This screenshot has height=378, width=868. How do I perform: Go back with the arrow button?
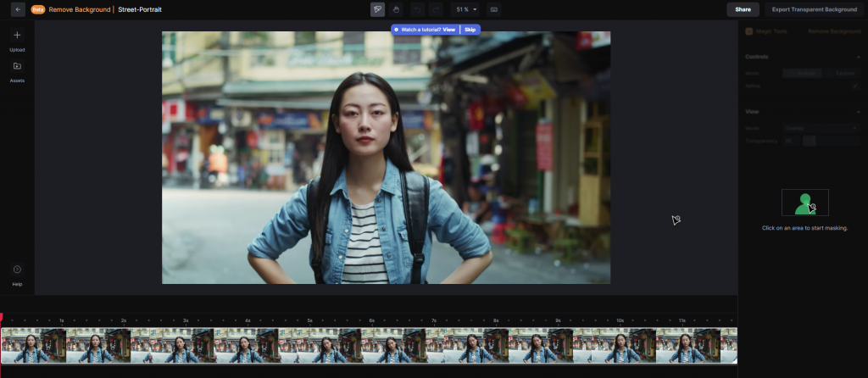tap(19, 9)
